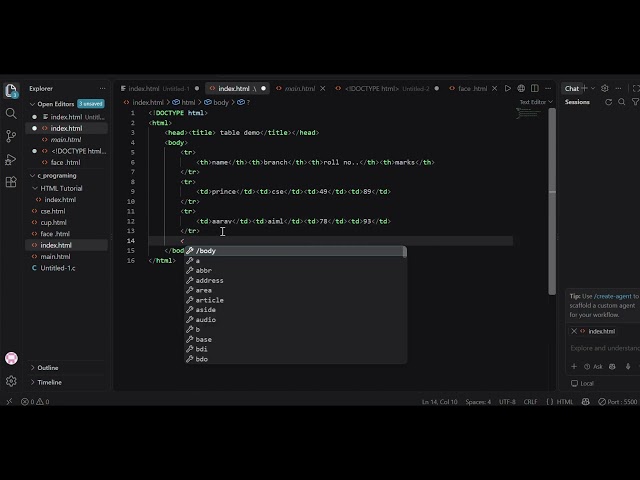Expand the Timeline section
This screenshot has height=480, width=640.
coord(32,382)
